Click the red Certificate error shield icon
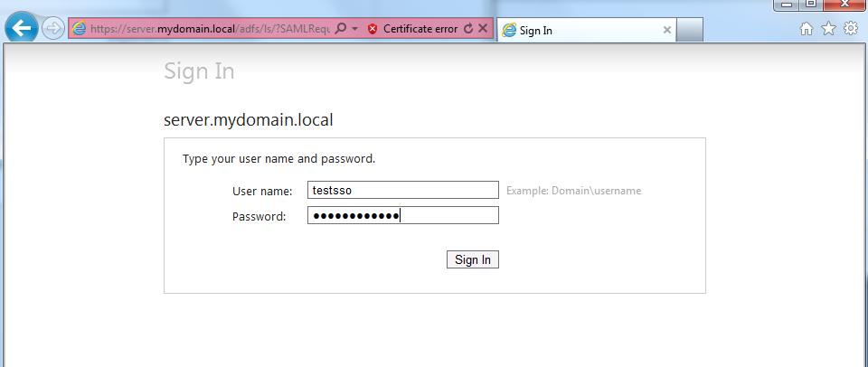 pyautogui.click(x=373, y=29)
